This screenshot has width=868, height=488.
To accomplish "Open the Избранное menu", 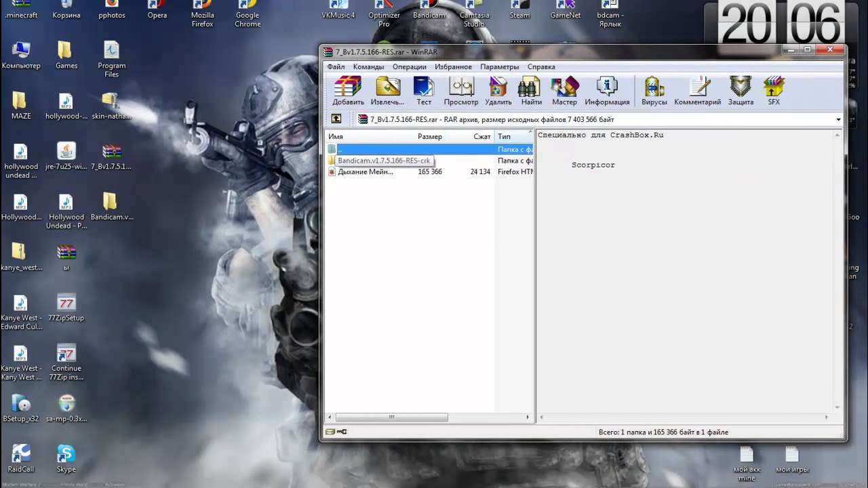I will pyautogui.click(x=453, y=66).
